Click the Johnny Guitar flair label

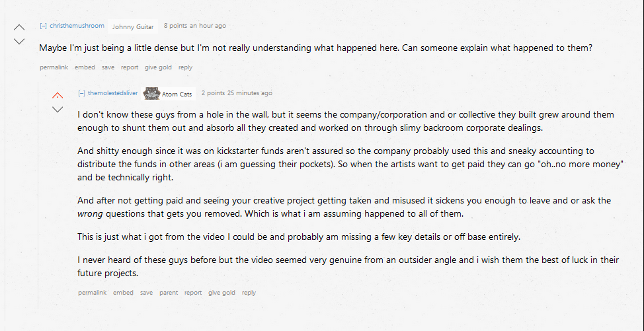(133, 27)
